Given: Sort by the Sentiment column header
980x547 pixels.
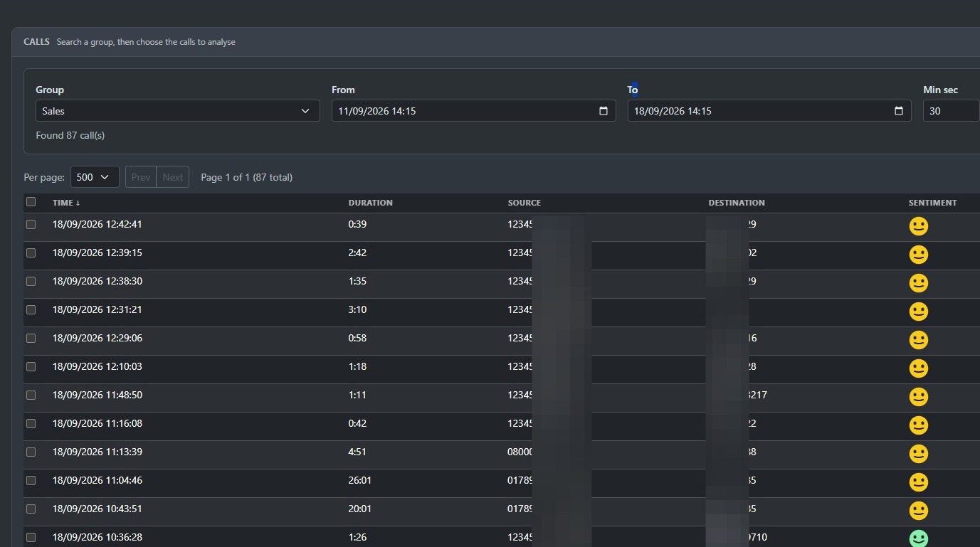Looking at the screenshot, I should tap(932, 203).
